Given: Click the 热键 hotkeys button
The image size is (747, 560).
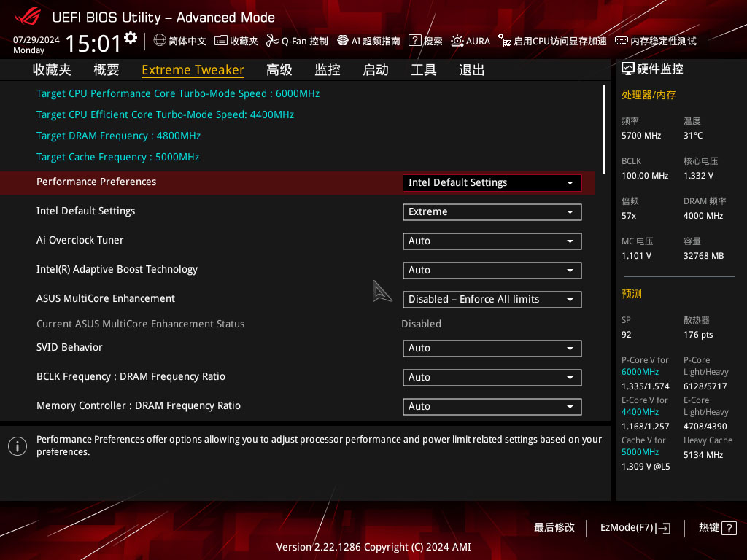Looking at the screenshot, I should 718,528.
